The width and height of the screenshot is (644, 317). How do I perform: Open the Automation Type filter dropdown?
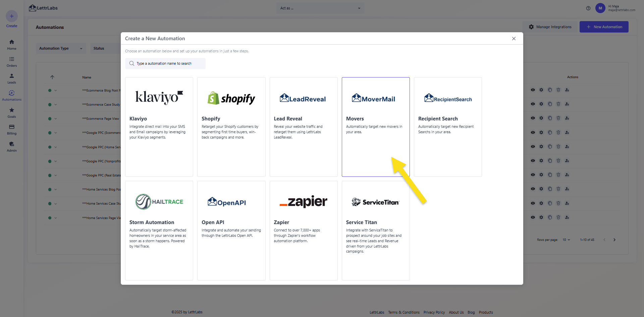point(61,48)
